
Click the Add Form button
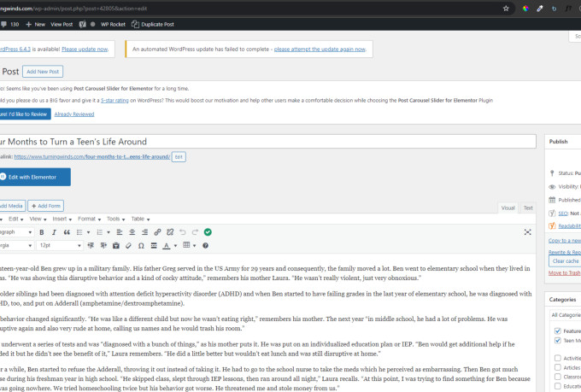[x=46, y=206]
